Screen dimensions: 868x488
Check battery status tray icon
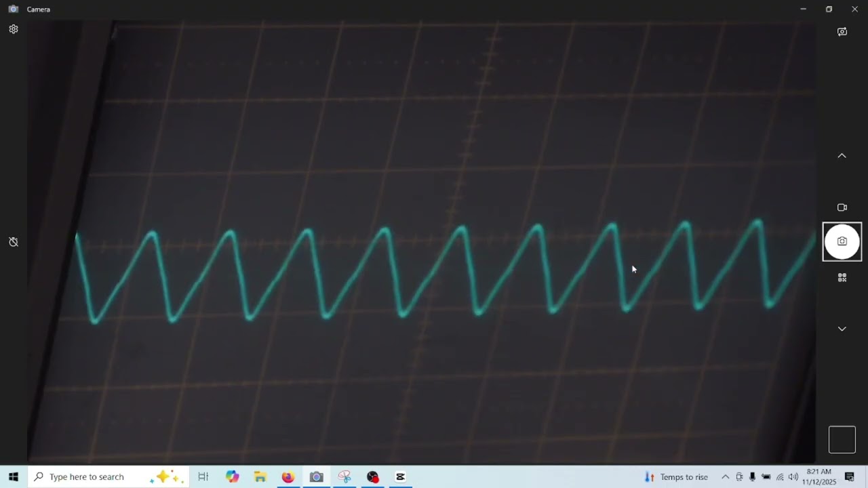tap(766, 477)
